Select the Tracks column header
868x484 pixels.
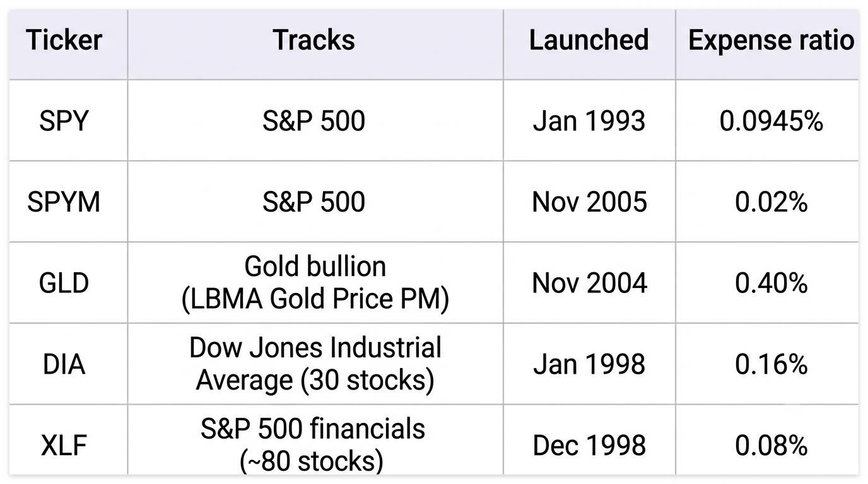314,40
